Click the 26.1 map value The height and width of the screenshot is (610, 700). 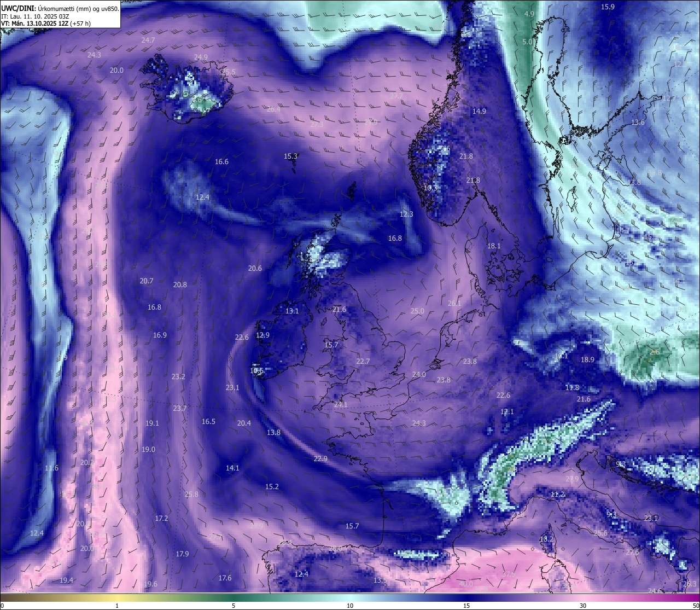coord(454,304)
